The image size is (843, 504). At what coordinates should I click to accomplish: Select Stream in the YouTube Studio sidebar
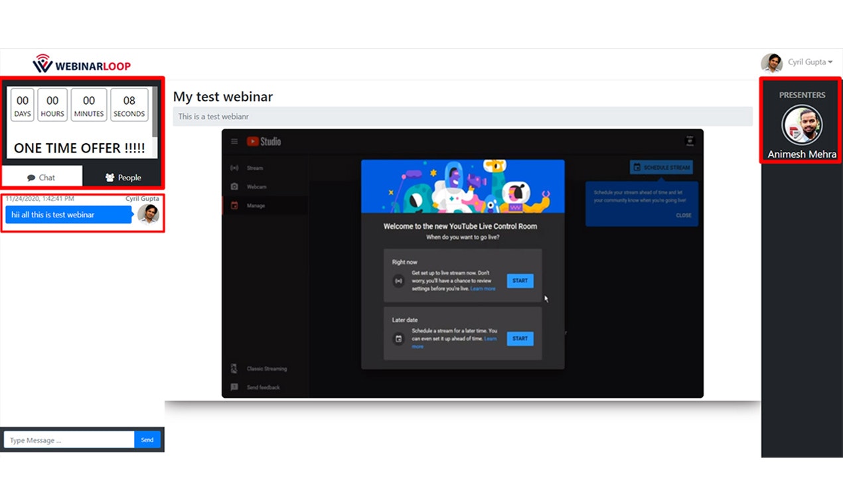tap(256, 168)
